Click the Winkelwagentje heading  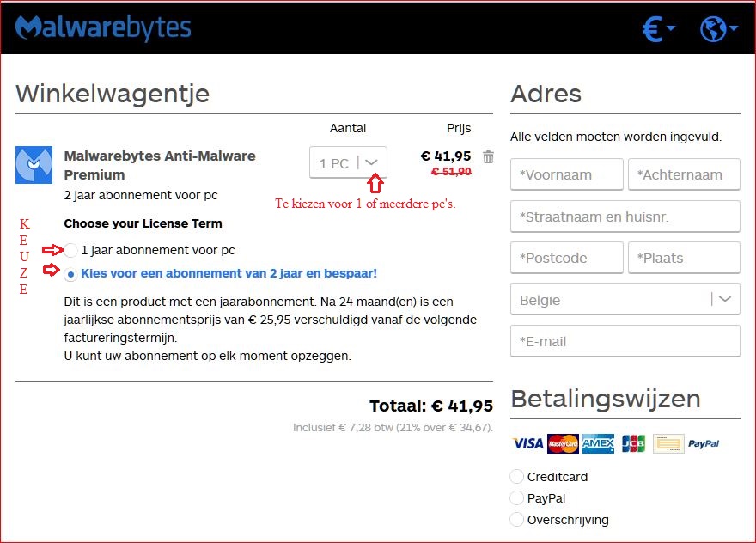pyautogui.click(x=113, y=94)
